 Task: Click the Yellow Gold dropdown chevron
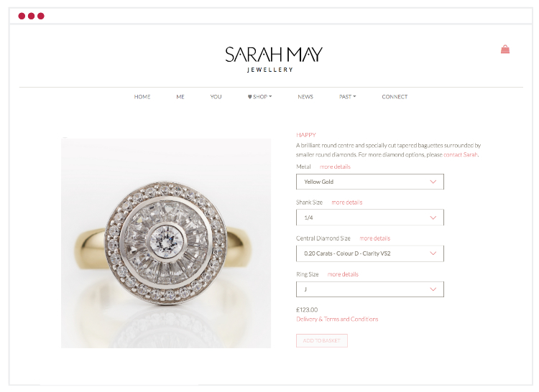tap(433, 182)
